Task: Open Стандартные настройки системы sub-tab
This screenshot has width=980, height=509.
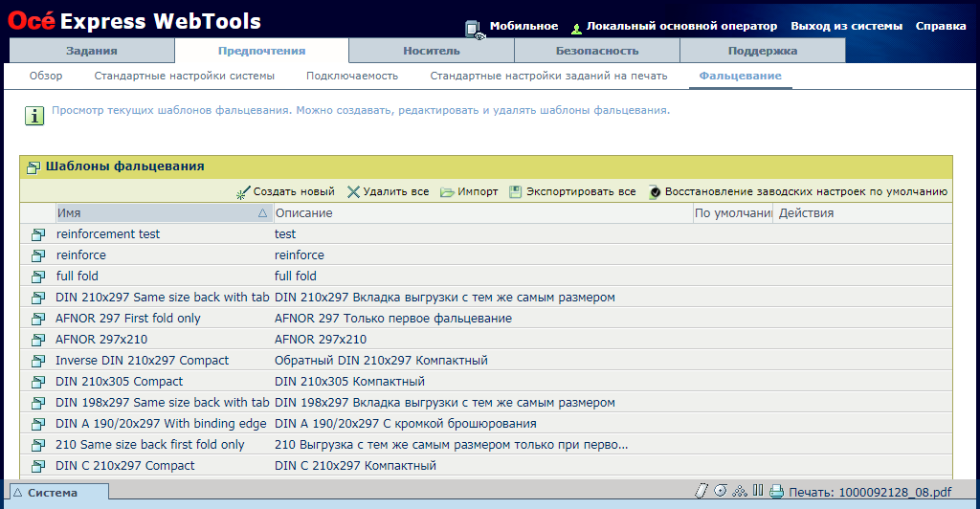Action: [x=185, y=76]
